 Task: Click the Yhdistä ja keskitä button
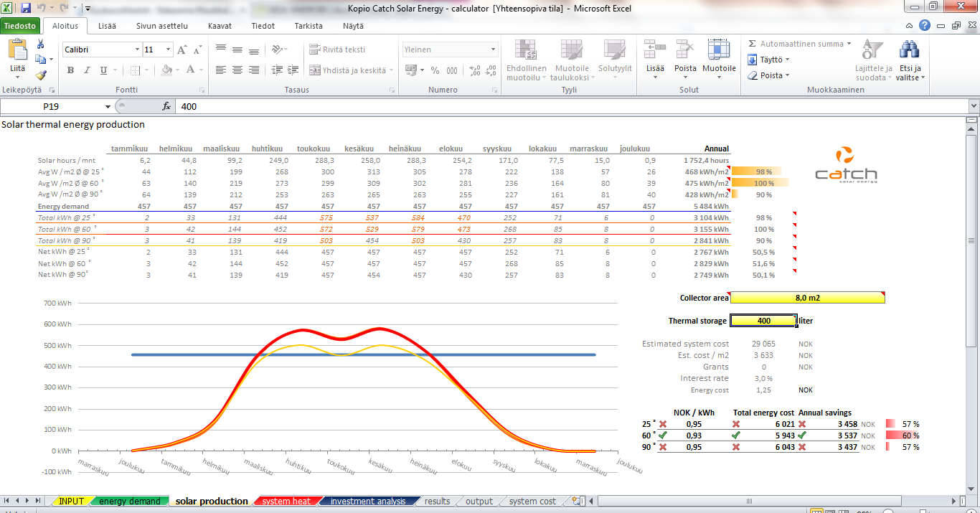(352, 70)
